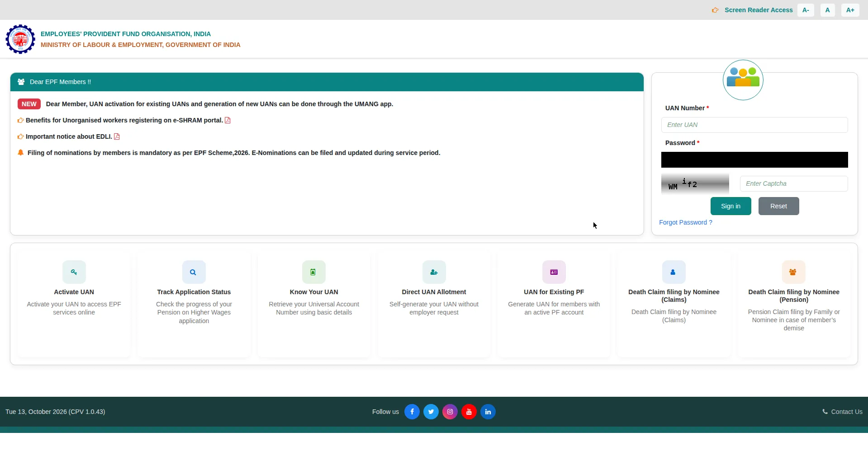The image size is (868, 451).
Task: Click the Track Application Status magnifier icon
Action: click(194, 272)
